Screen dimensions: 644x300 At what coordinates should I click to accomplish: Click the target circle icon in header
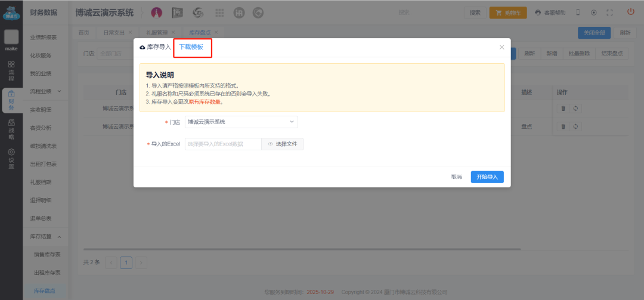click(593, 13)
